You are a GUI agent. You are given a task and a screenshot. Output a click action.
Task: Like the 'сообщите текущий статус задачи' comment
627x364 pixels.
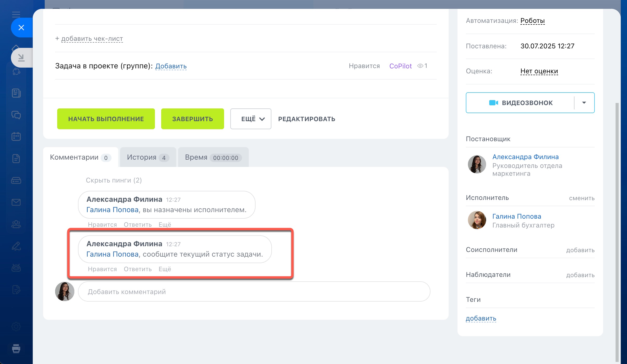point(102,269)
